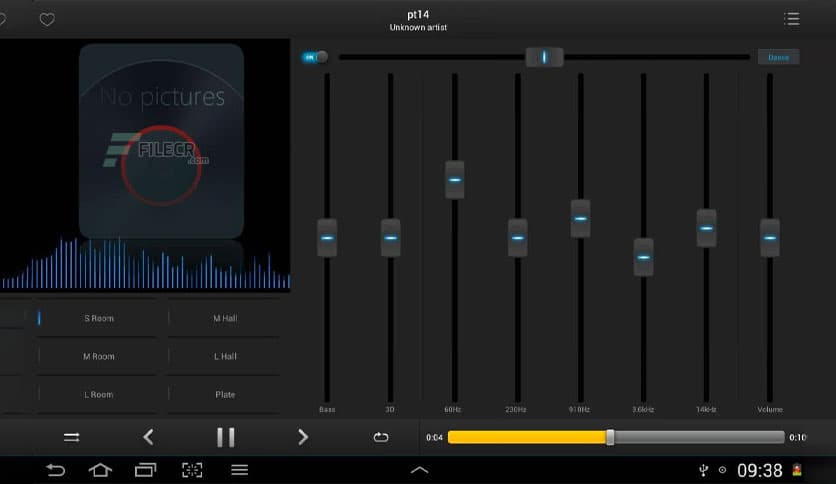Click the pt14 track title

click(418, 15)
